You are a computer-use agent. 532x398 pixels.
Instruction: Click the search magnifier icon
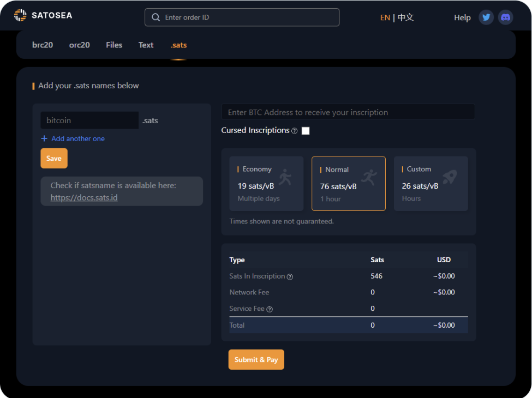156,17
